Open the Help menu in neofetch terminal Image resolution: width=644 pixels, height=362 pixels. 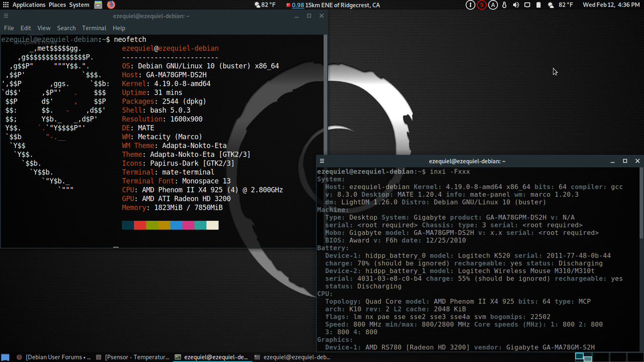pyautogui.click(x=119, y=28)
